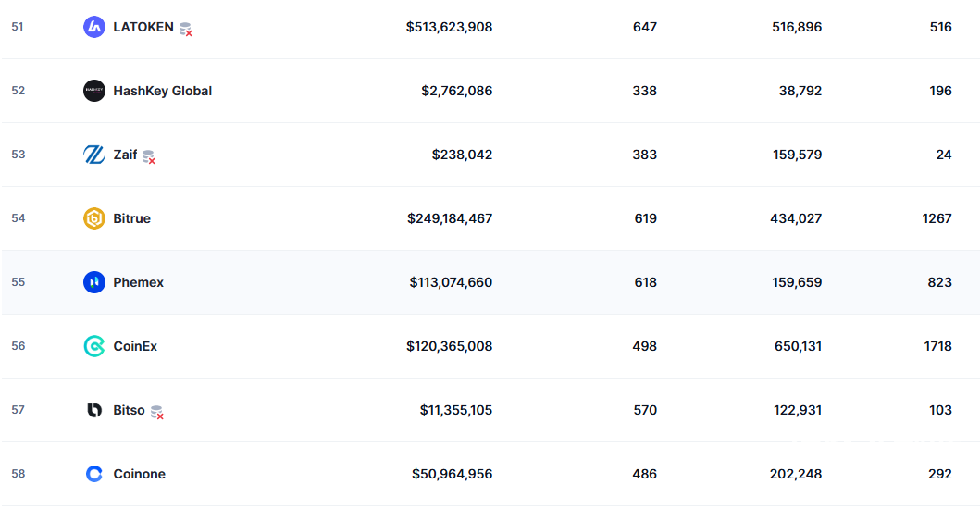Open the Coinone exchange link
The height and width of the screenshot is (509, 980).
(139, 474)
